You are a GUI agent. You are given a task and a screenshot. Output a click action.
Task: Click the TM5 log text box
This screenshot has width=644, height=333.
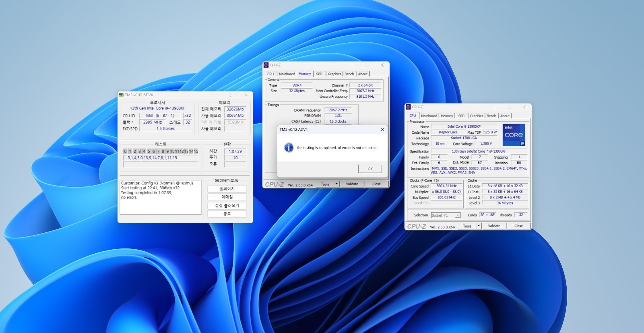(x=161, y=197)
